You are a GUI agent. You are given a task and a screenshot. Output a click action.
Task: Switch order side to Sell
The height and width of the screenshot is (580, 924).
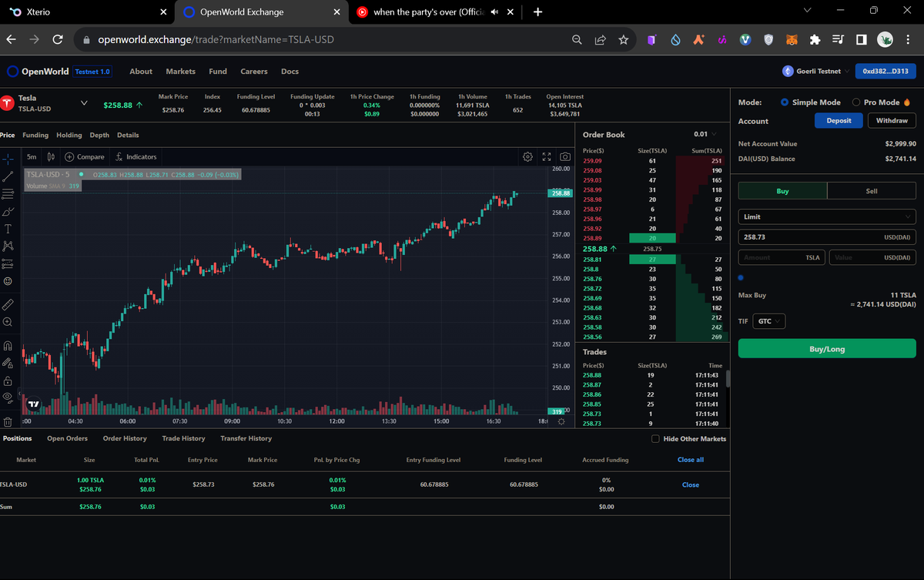(872, 191)
